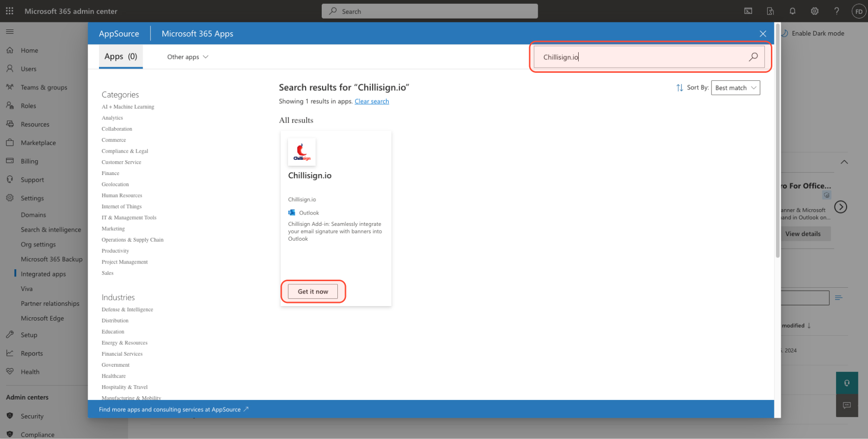Image resolution: width=868 pixels, height=439 pixels.
Task: Click the teal help assistant headset button
Action: [847, 383]
